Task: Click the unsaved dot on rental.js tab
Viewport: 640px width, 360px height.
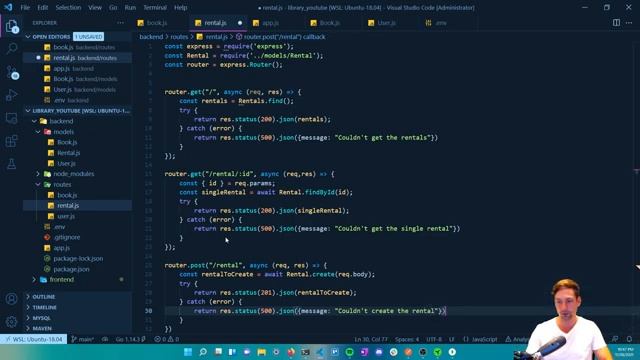Action: coord(240,23)
